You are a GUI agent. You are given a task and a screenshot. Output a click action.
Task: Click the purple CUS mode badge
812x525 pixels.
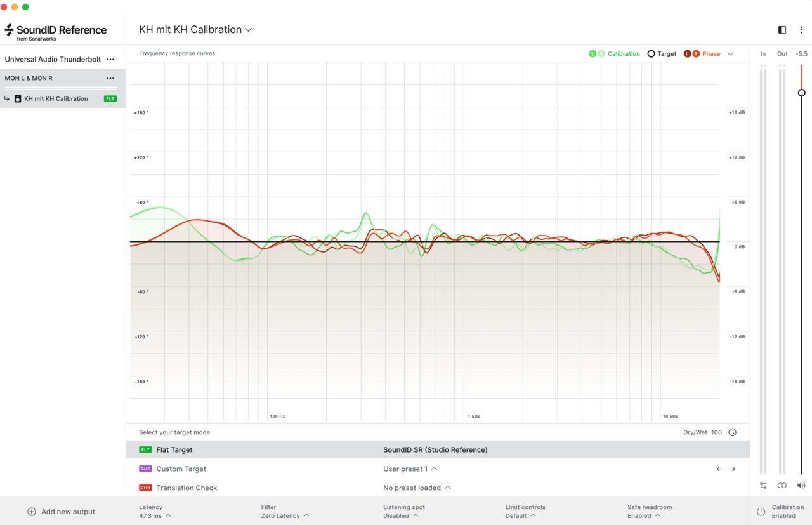tap(145, 469)
